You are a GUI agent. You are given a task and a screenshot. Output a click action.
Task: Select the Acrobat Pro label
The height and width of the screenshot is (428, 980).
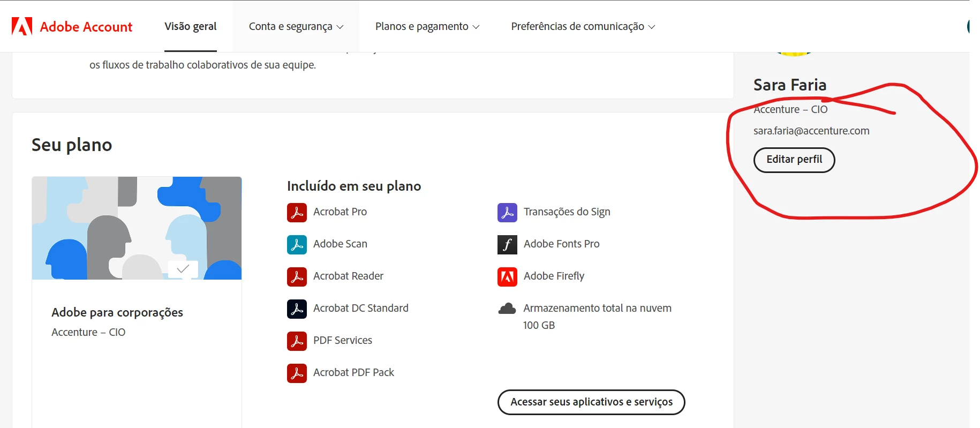(340, 212)
